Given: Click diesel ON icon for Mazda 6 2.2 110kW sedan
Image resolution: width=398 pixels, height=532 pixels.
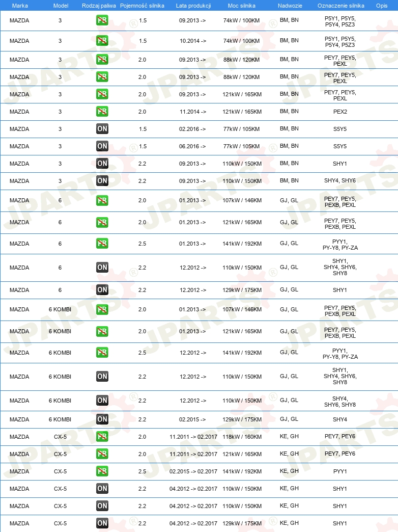Looking at the screenshot, I should [x=102, y=268].
